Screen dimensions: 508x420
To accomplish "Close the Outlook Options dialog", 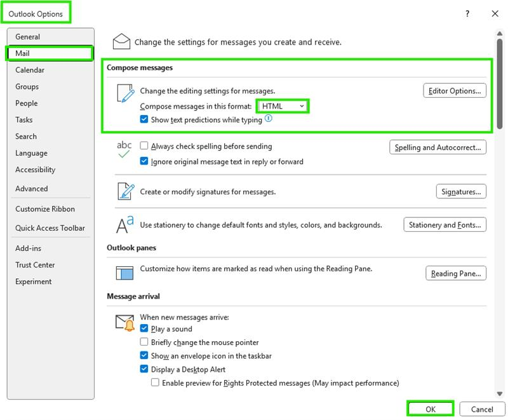I will click(x=495, y=13).
